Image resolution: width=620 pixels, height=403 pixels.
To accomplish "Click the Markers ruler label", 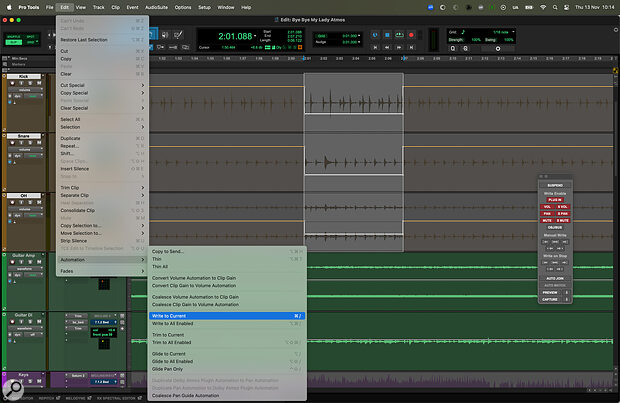I will coord(19,64).
